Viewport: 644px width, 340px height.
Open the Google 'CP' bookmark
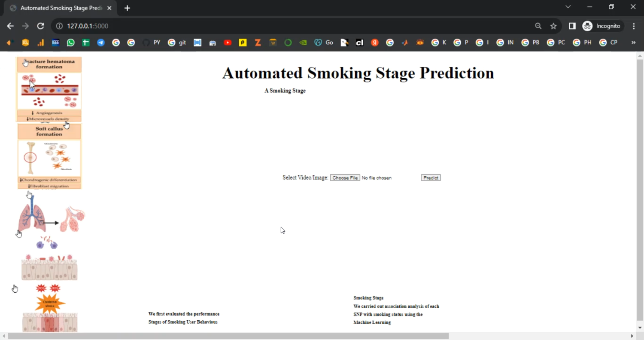point(608,43)
